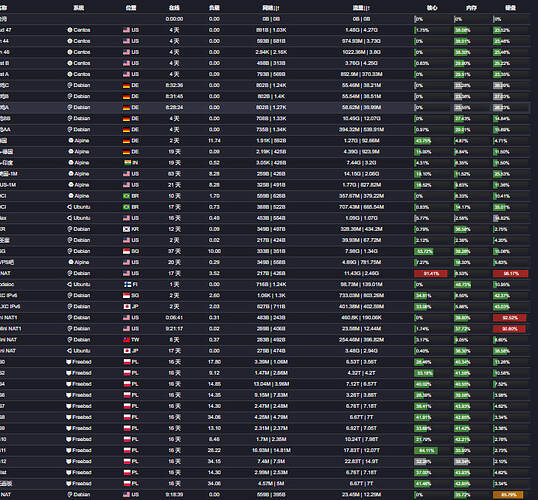Click the traffic cell 7.44G | 3.2G
Screen dimensions: 538x500
tap(361, 163)
